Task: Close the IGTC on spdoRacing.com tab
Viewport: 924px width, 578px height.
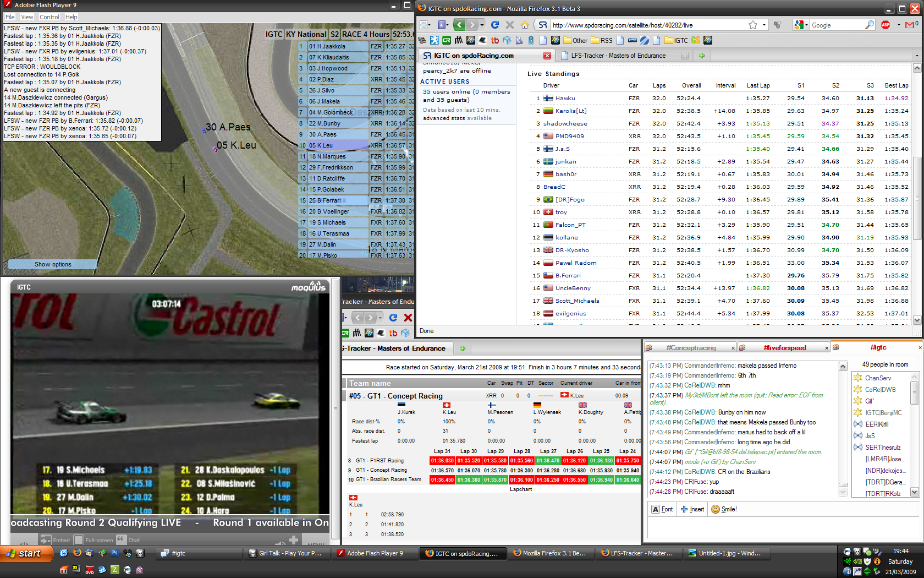Action: tap(547, 56)
